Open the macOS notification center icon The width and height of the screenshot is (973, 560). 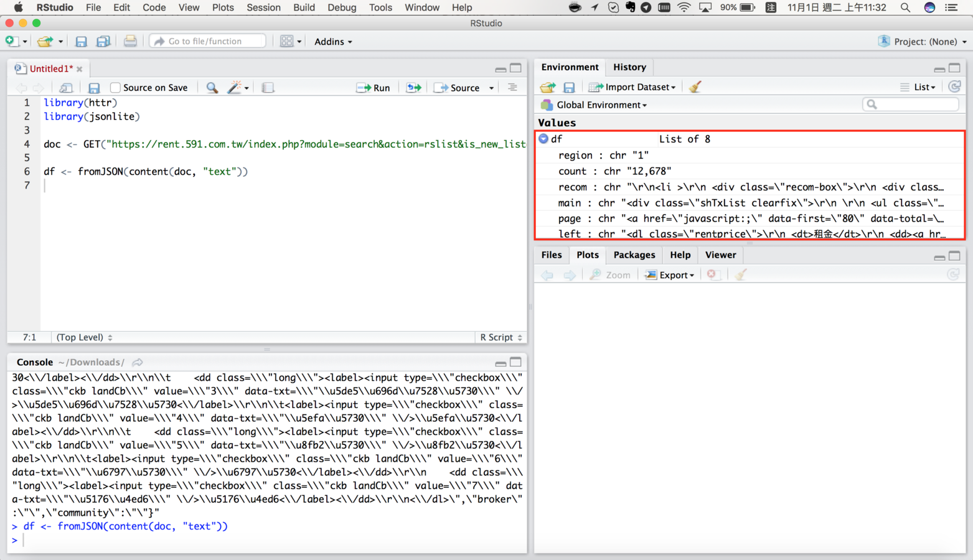[951, 7]
